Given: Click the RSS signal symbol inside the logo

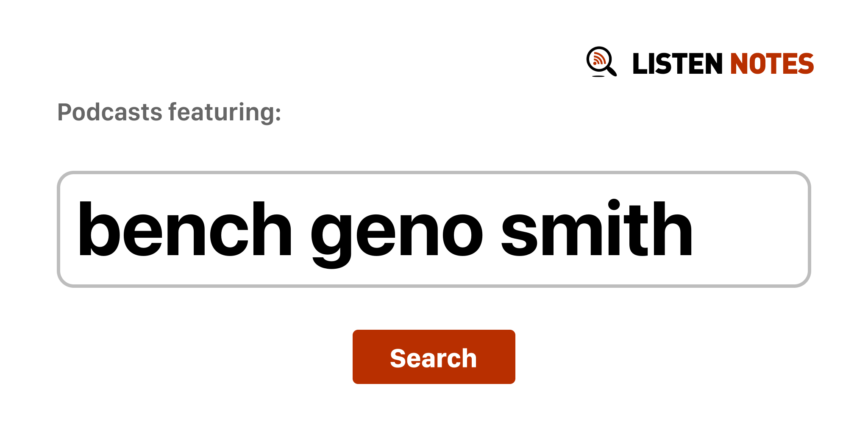Looking at the screenshot, I should pos(598,59).
